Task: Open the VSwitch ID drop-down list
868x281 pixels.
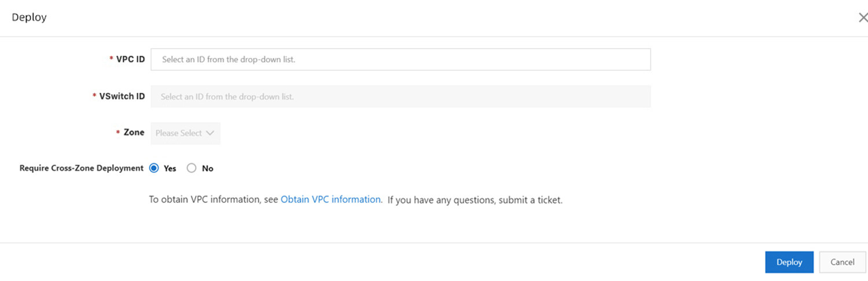Action: coord(400,97)
